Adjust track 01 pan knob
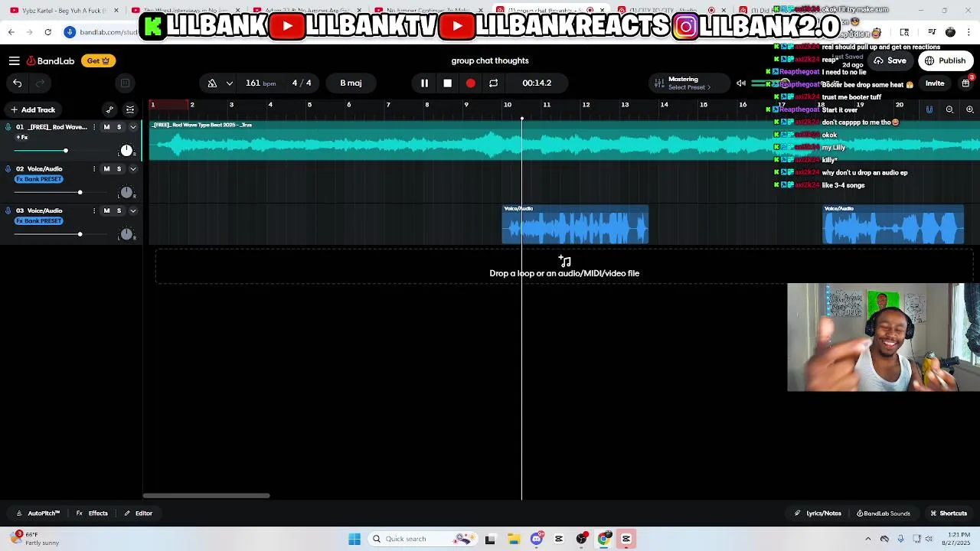Screen dimensions: 980x551 click(126, 150)
